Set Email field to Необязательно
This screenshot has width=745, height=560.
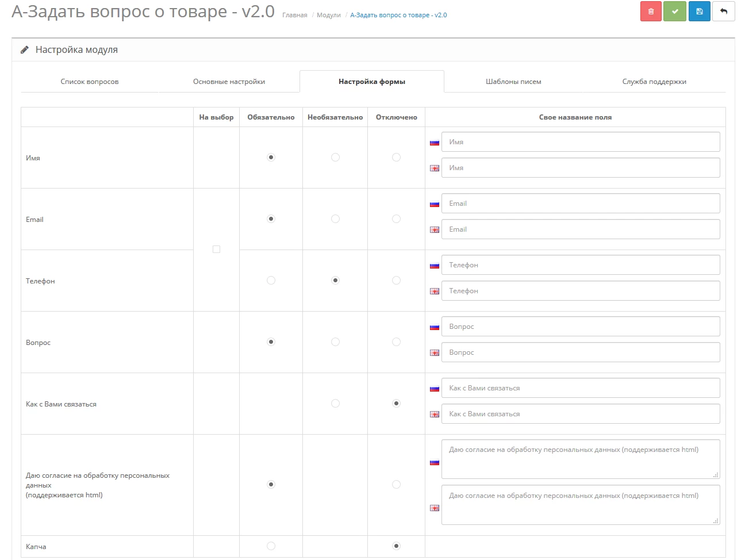335,218
